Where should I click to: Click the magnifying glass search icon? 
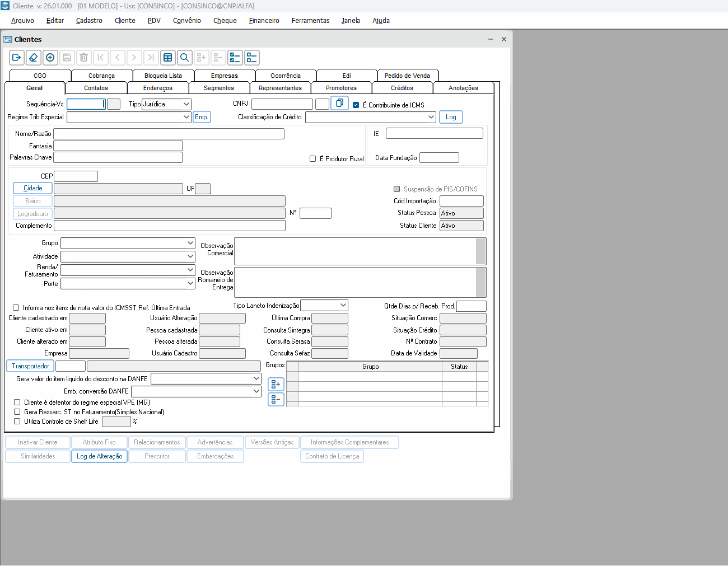pos(184,58)
